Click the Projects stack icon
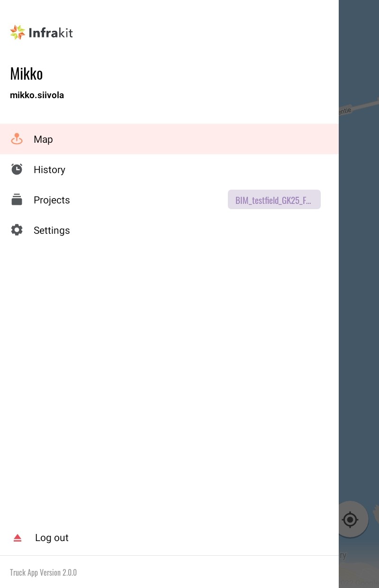The height and width of the screenshot is (588, 379). 17,200
